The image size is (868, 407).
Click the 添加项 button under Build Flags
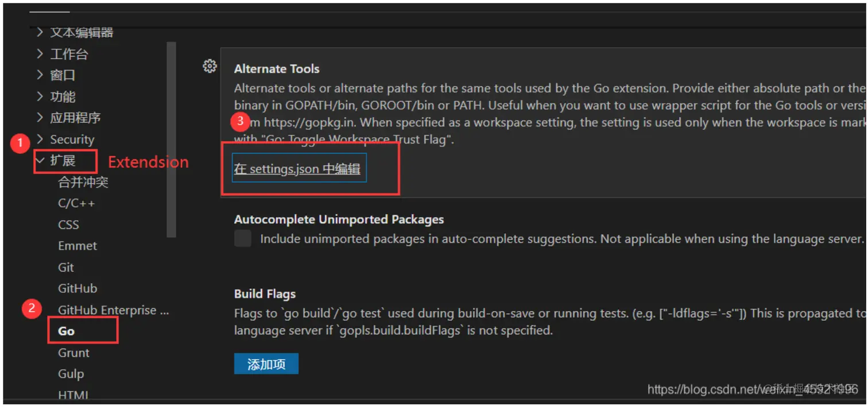[266, 364]
